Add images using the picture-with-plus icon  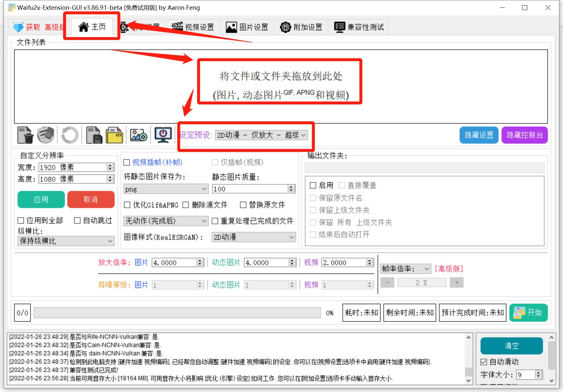tap(138, 135)
